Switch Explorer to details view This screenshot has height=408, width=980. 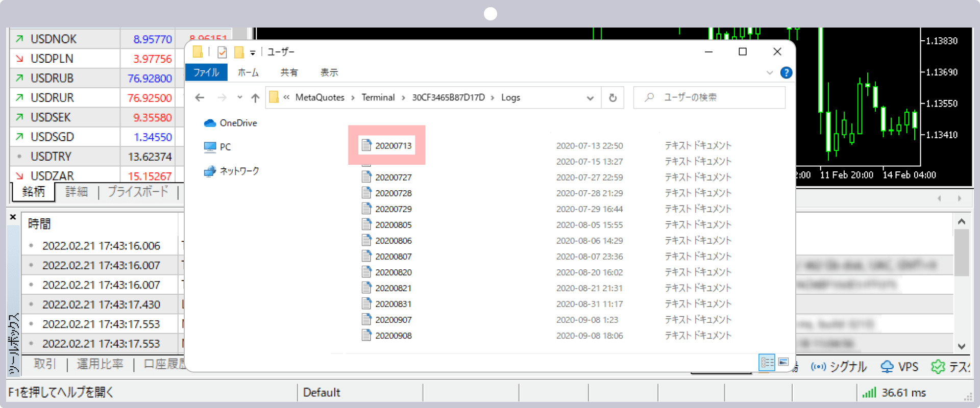[767, 362]
